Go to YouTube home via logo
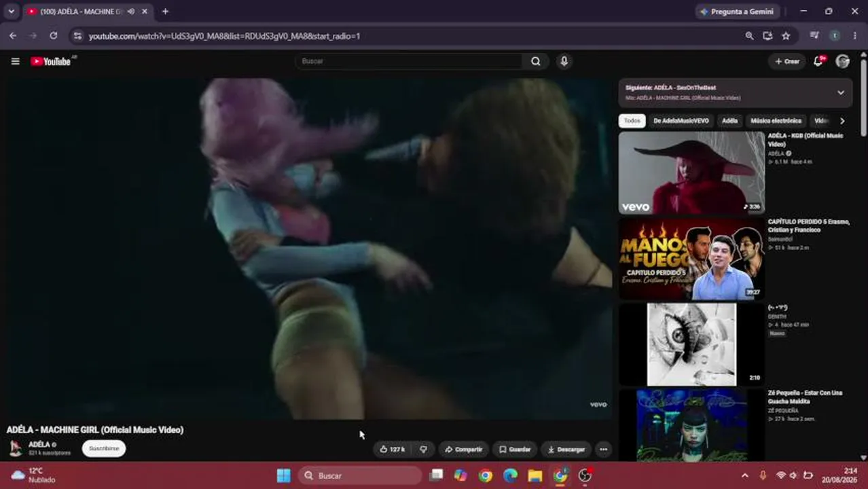 (x=51, y=61)
